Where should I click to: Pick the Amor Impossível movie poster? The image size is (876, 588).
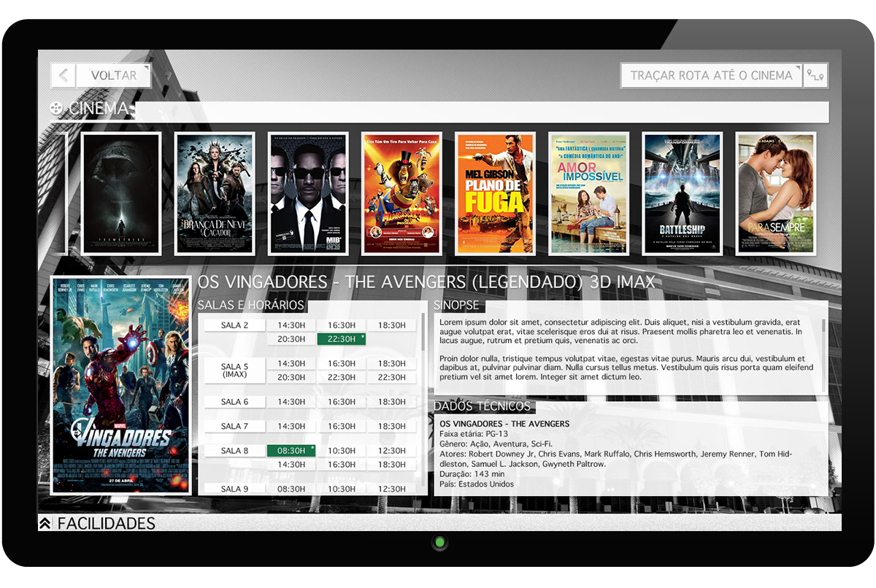tap(588, 193)
